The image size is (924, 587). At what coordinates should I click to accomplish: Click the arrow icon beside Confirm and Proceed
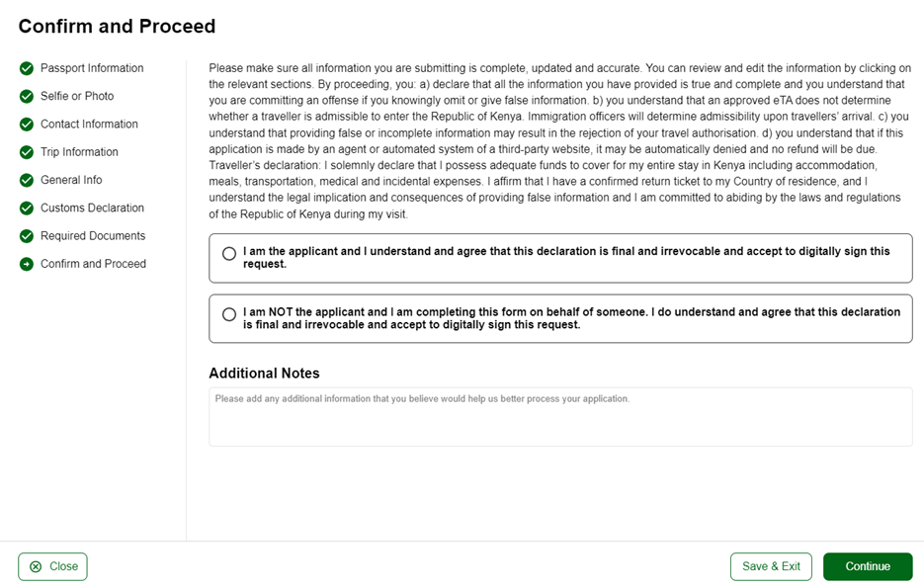pyautogui.click(x=25, y=264)
